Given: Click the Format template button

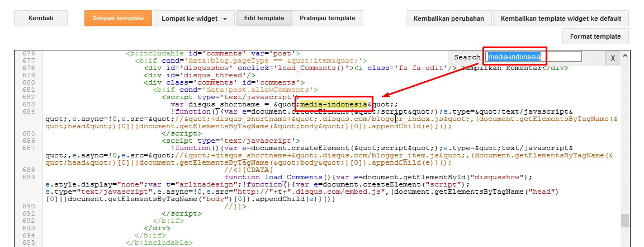Looking at the screenshot, I should [x=595, y=36].
